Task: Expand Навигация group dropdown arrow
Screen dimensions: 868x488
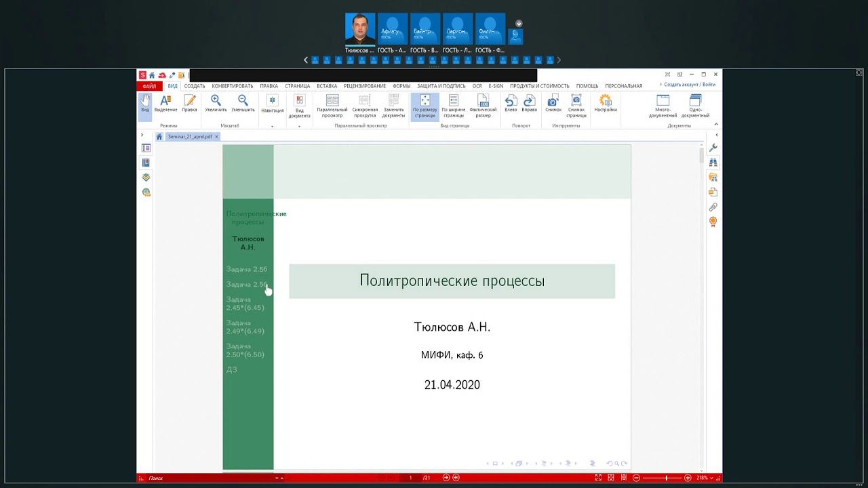Action: click(272, 126)
